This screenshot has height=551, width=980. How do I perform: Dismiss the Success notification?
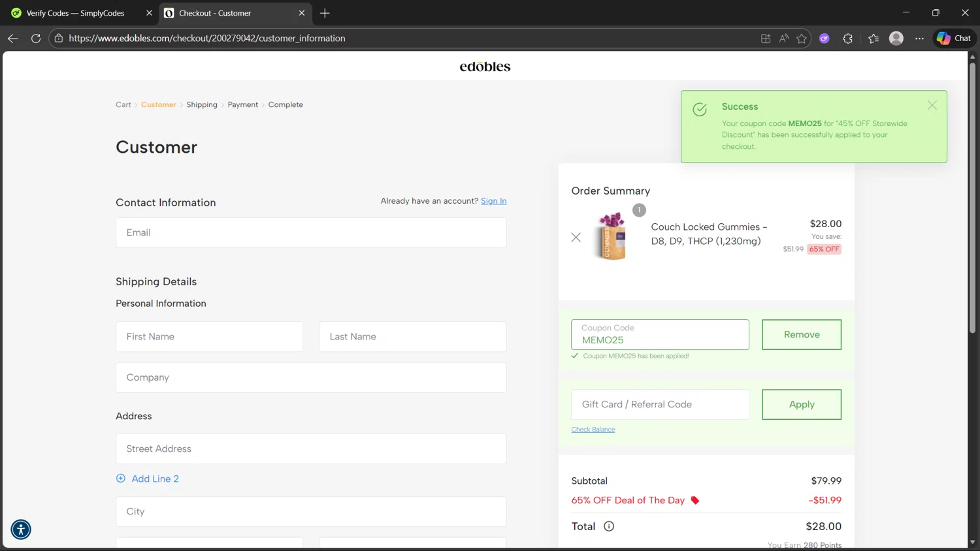(x=932, y=105)
